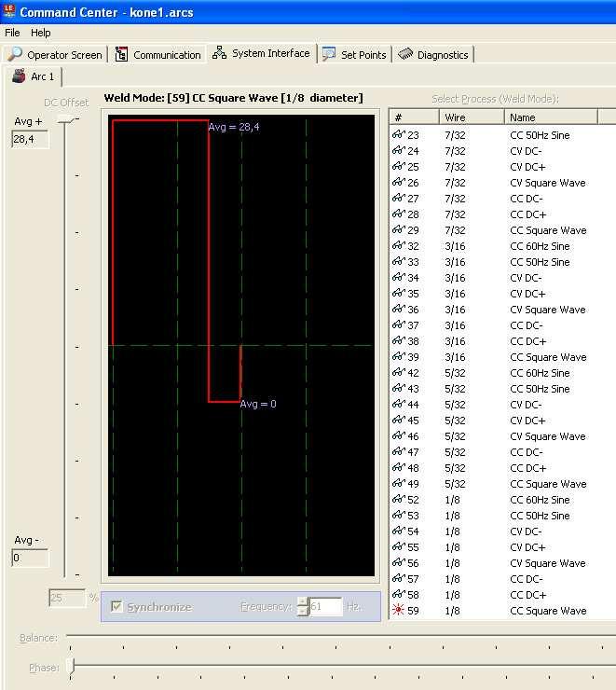Click the DC offset percent field

(x=67, y=598)
